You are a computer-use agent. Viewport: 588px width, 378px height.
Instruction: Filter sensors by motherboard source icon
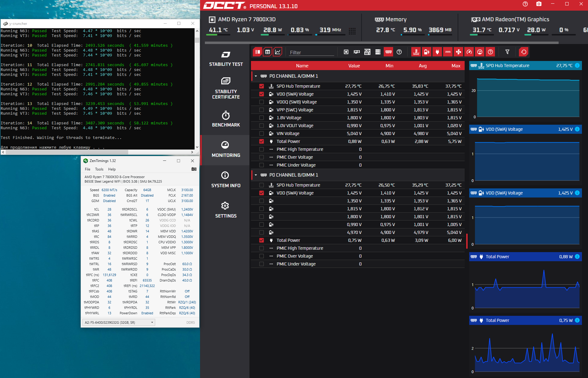pos(367,52)
